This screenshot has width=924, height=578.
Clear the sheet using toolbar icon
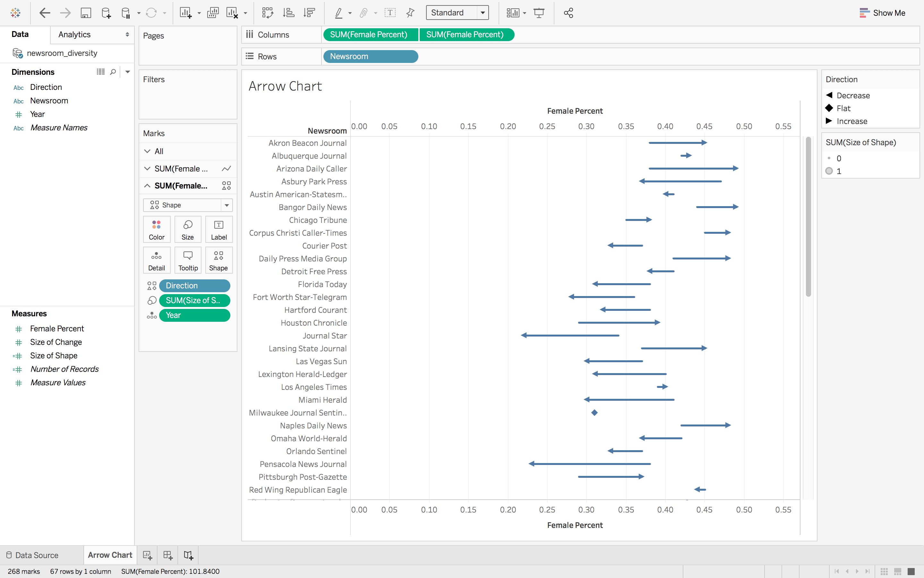[x=232, y=13]
